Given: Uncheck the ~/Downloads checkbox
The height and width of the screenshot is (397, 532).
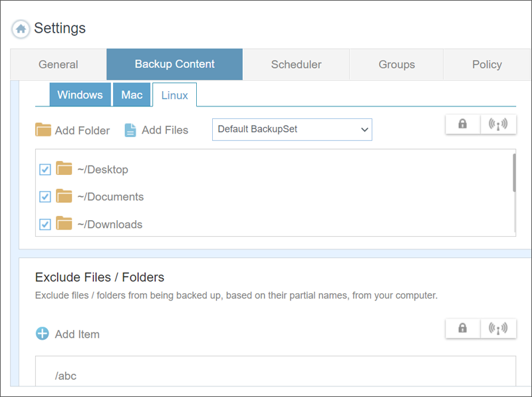Looking at the screenshot, I should [x=45, y=224].
